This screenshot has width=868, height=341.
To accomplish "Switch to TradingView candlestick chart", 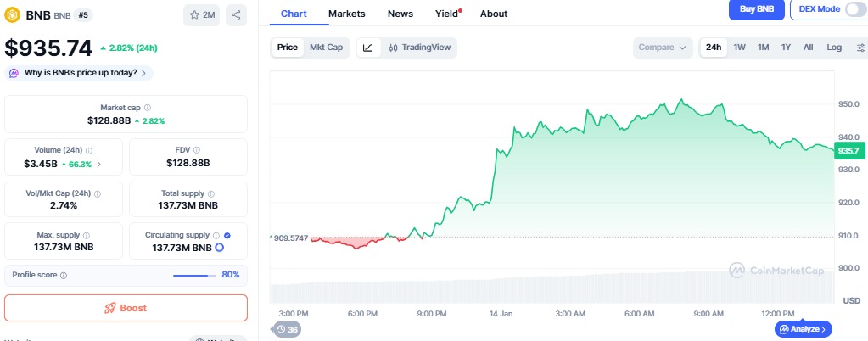I will pos(419,48).
